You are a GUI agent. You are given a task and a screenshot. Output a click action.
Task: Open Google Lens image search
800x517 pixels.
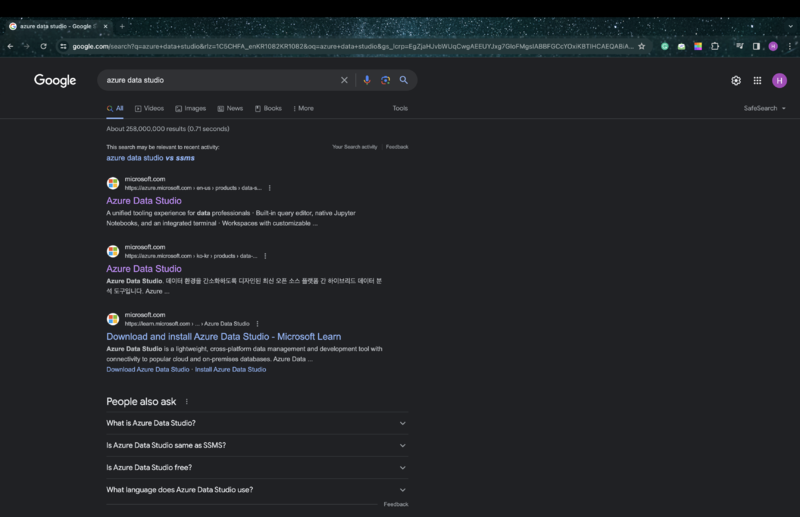coord(385,80)
